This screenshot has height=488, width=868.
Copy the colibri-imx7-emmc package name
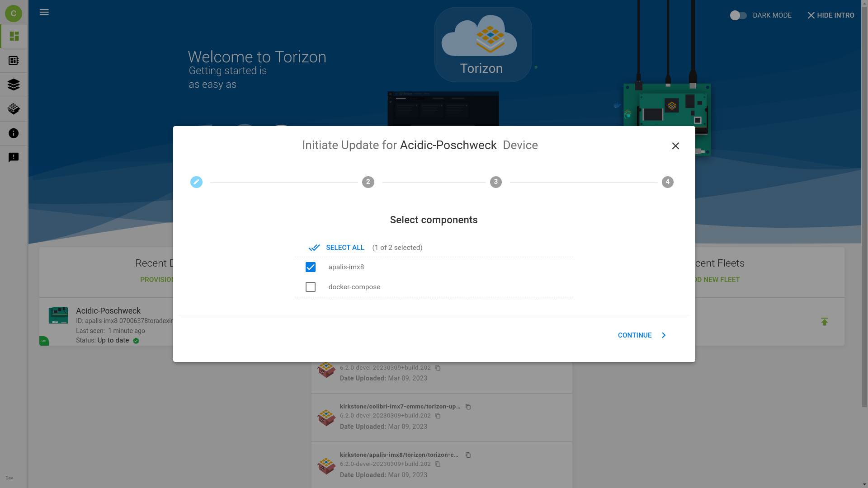click(x=468, y=407)
